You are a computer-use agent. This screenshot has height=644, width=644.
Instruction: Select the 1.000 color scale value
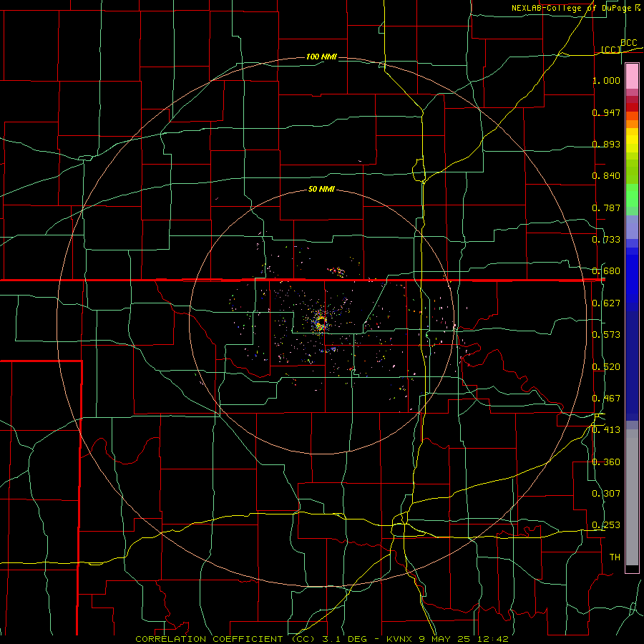(606, 80)
